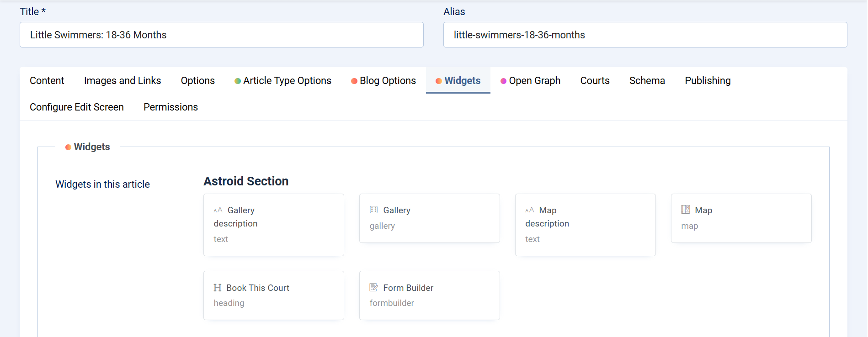Click the text icon on Map description widget
The image size is (868, 337).
pyautogui.click(x=530, y=210)
